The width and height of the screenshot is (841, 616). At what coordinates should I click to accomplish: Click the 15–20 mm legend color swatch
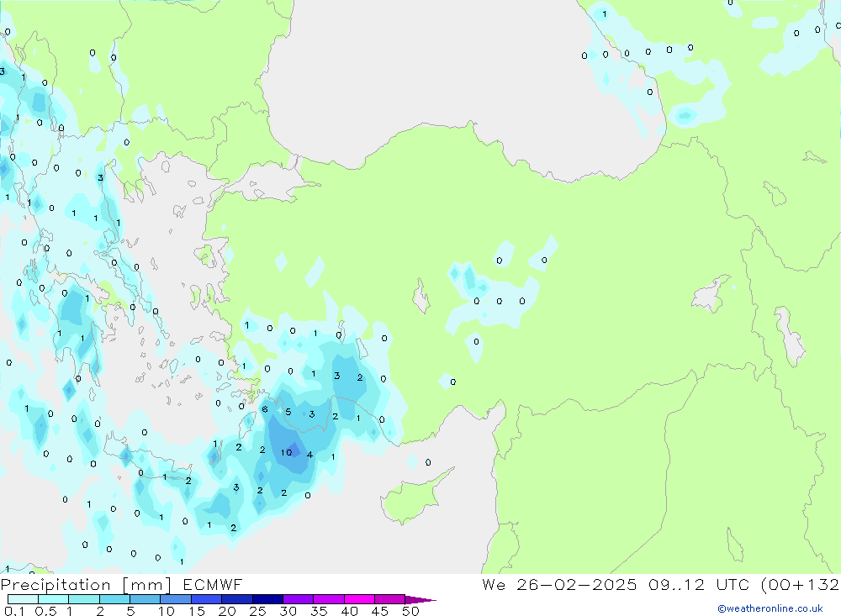(x=207, y=599)
